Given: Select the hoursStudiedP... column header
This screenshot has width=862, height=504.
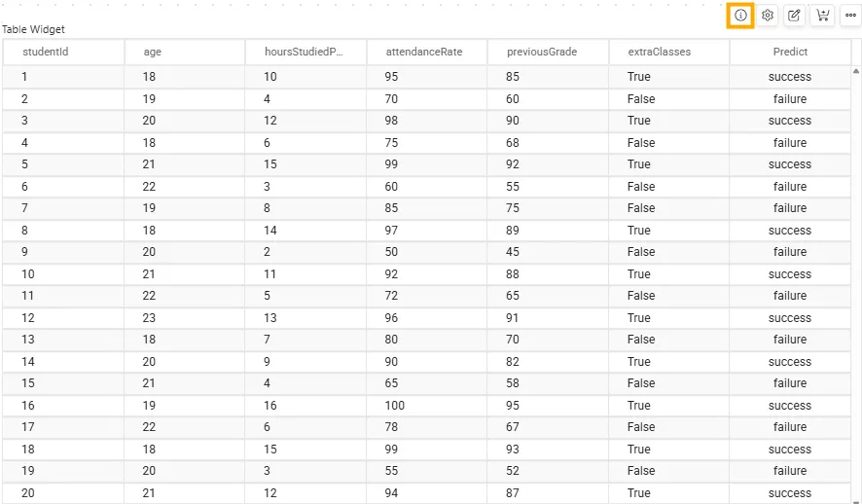Looking at the screenshot, I should click(x=304, y=52).
